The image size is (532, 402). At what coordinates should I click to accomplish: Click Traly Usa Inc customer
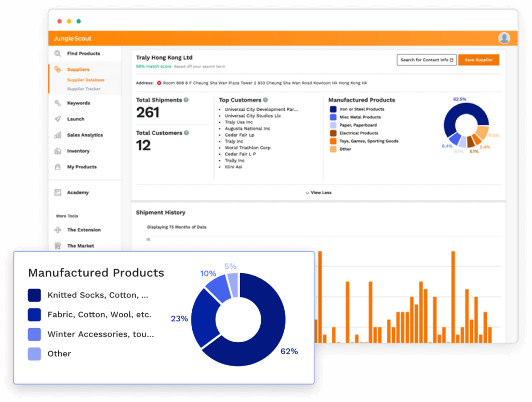(238, 122)
